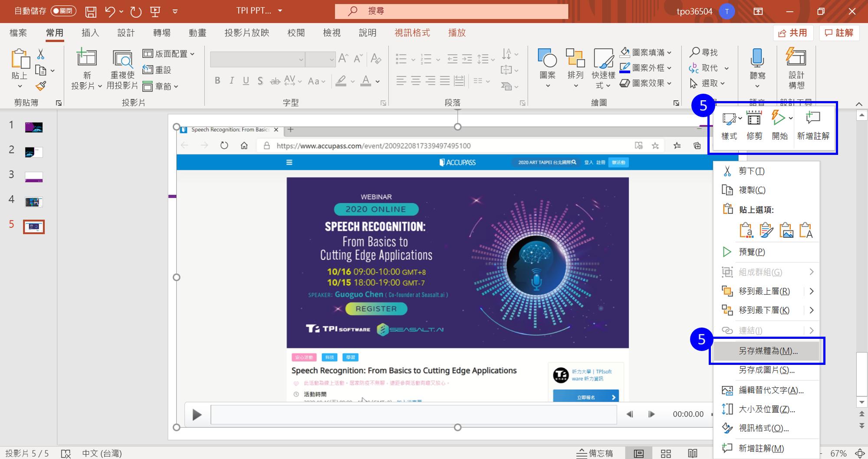The image size is (868, 459).
Task: Click 重複使用投影片 reuse slides icon
Action: click(122, 59)
